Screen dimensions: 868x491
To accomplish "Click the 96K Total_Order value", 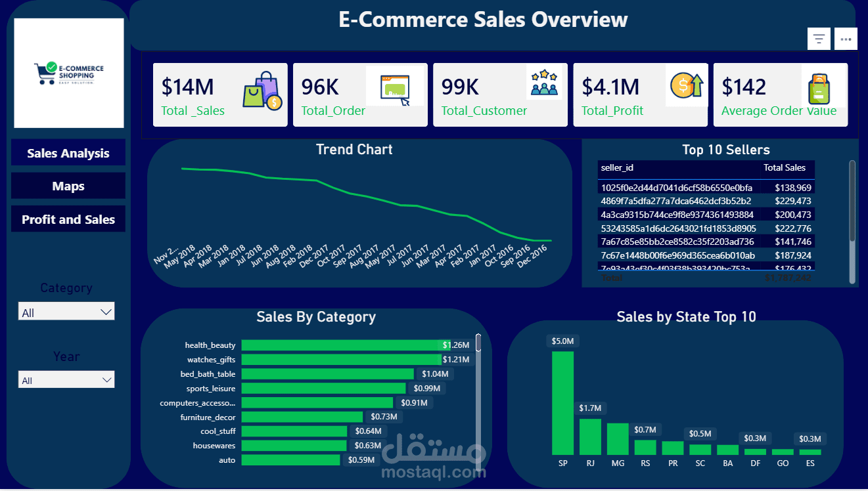I will pos(321,87).
